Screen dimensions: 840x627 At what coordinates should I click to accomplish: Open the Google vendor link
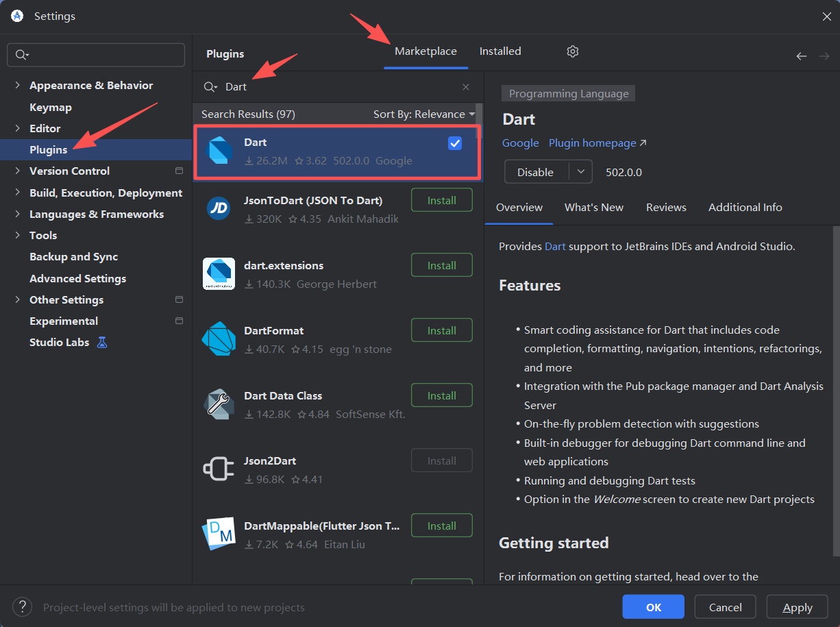[521, 143]
